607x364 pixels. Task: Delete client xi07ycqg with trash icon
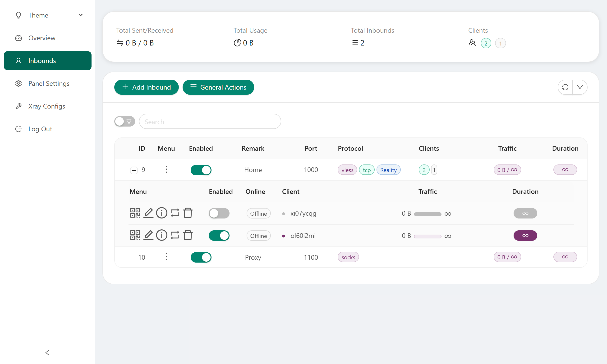tap(188, 213)
